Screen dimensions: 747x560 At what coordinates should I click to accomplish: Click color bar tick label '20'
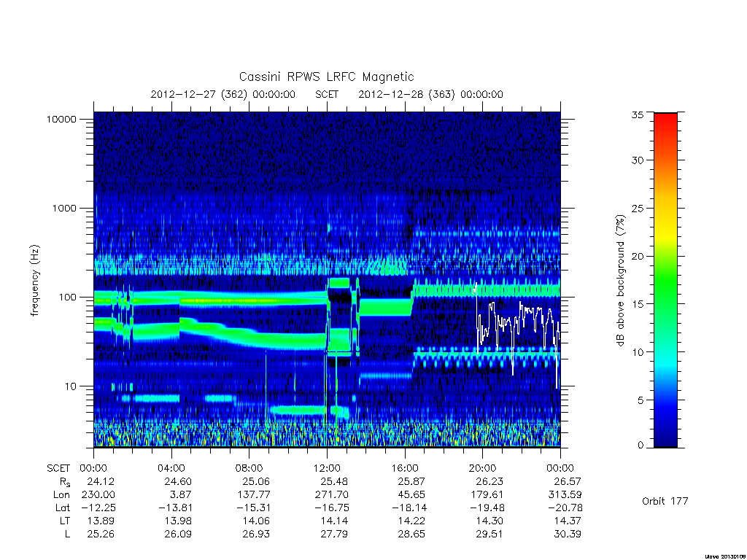(637, 256)
